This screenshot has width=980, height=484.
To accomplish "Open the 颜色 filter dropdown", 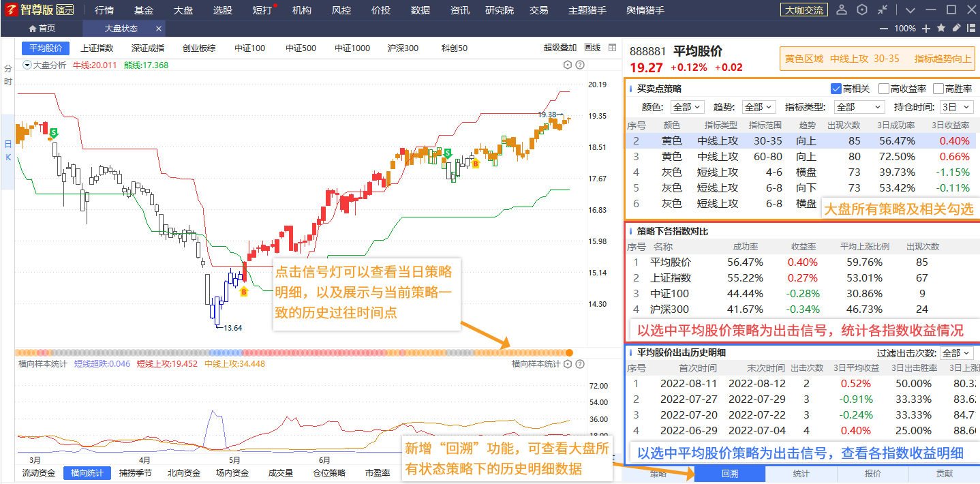I will click(688, 107).
